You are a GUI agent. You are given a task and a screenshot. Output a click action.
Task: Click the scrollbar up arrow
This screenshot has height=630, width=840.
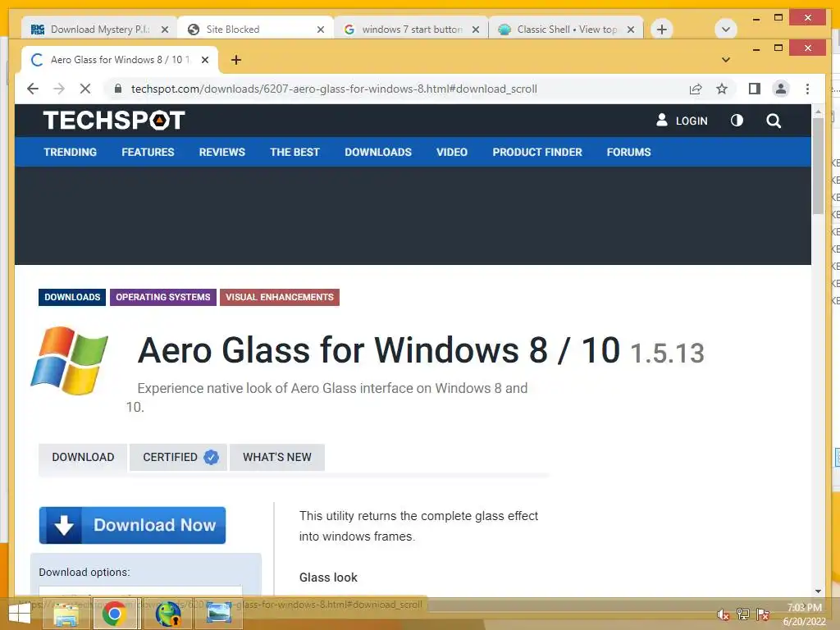point(818,112)
